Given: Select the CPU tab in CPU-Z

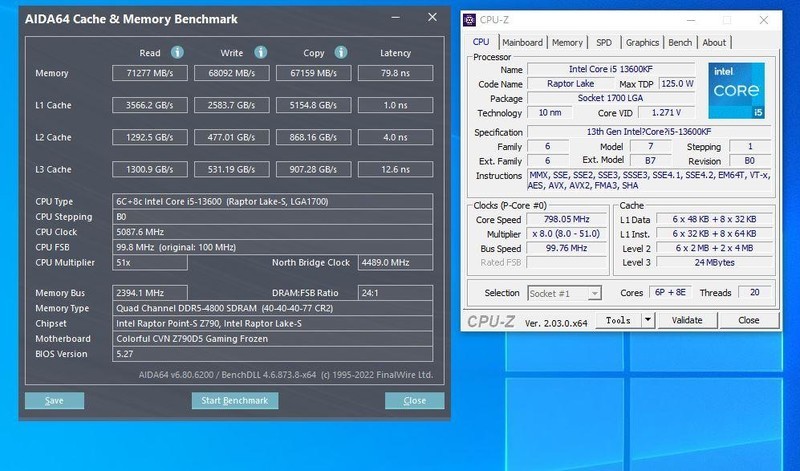Looking at the screenshot, I should pyautogui.click(x=481, y=42).
